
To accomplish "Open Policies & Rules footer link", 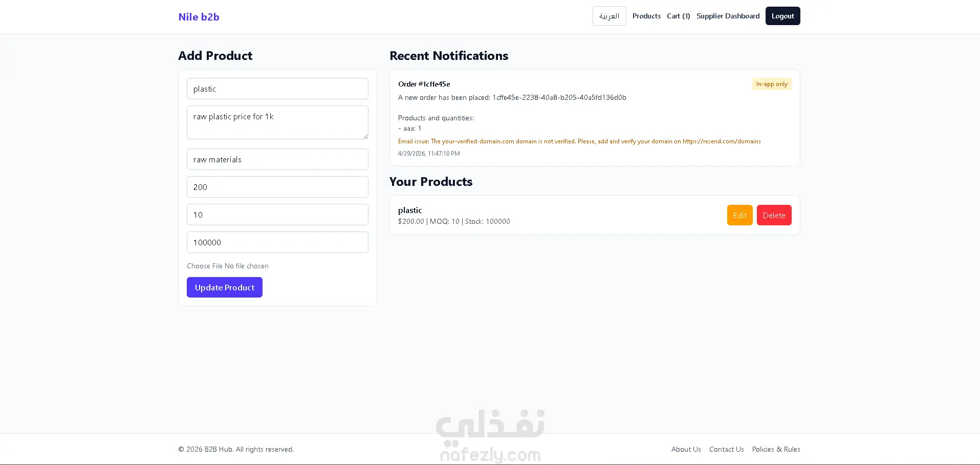I will tap(776, 449).
